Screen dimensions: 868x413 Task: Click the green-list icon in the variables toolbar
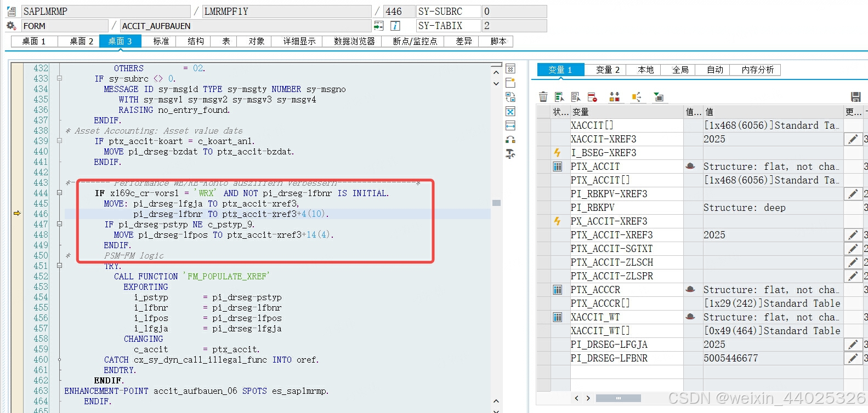559,97
